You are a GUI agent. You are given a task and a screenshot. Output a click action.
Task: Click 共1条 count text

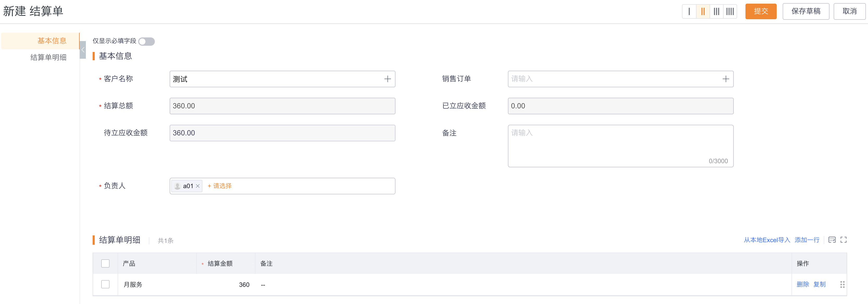165,240
